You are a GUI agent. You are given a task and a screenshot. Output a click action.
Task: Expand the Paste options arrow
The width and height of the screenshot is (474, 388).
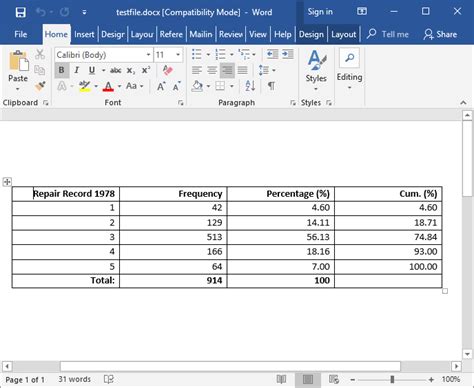click(x=18, y=89)
